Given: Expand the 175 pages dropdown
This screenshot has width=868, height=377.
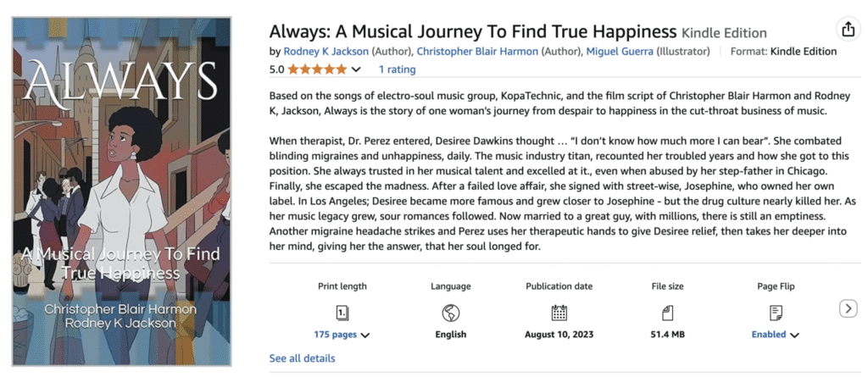Looking at the screenshot, I should click(x=342, y=335).
